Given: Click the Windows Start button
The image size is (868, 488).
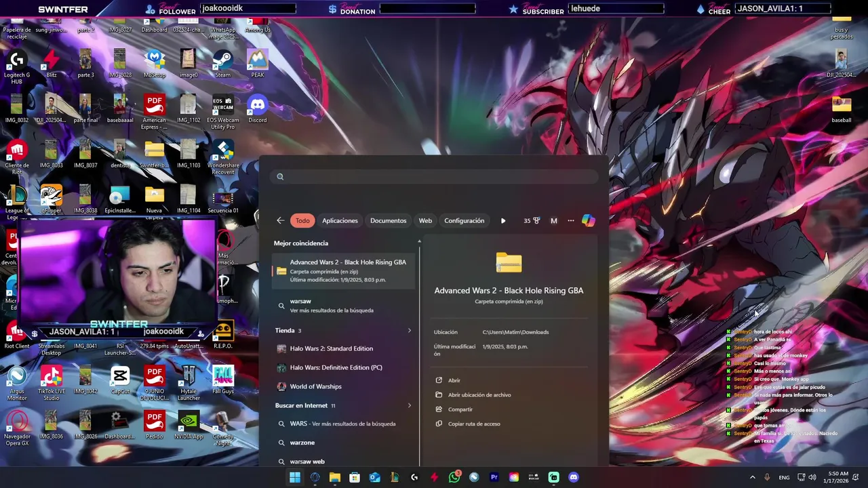Looking at the screenshot, I should click(x=295, y=477).
